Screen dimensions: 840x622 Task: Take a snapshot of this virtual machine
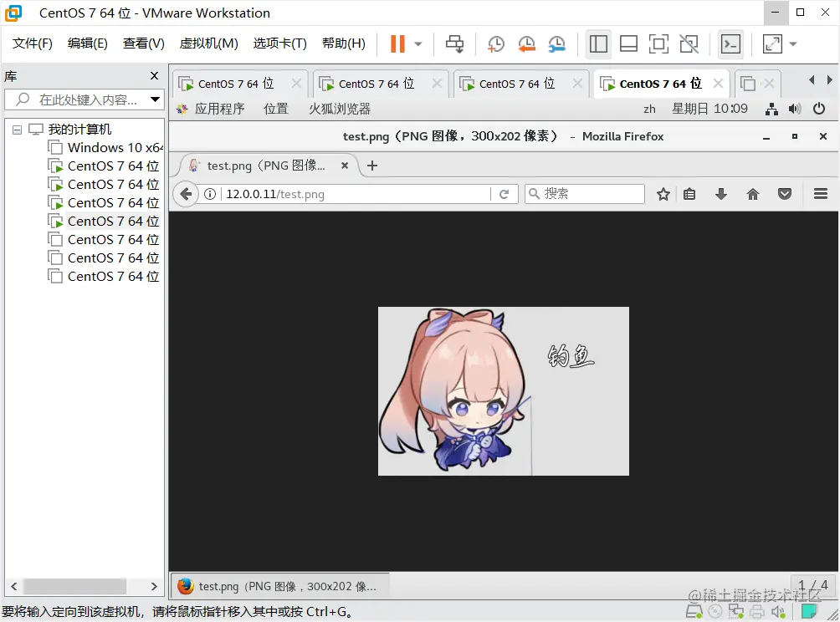pyautogui.click(x=496, y=43)
